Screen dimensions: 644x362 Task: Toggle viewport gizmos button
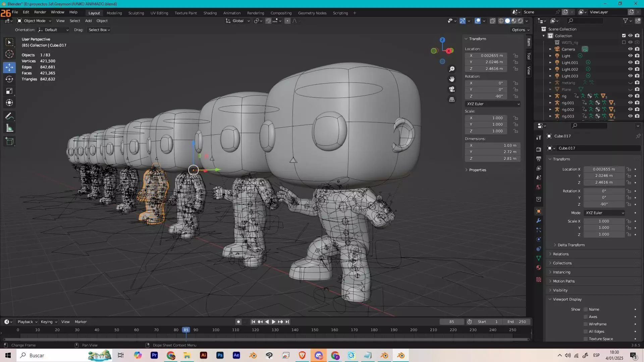click(x=463, y=21)
